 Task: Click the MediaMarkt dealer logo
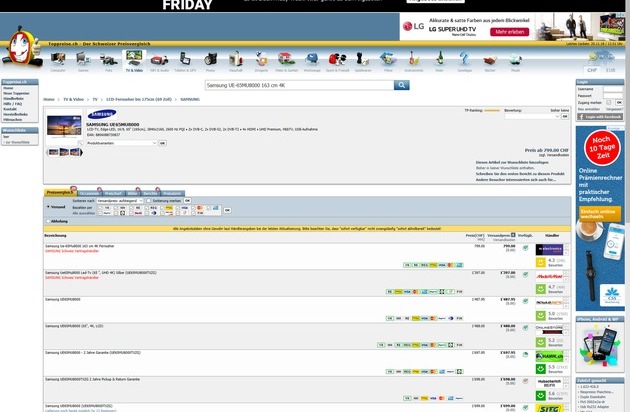549,276
